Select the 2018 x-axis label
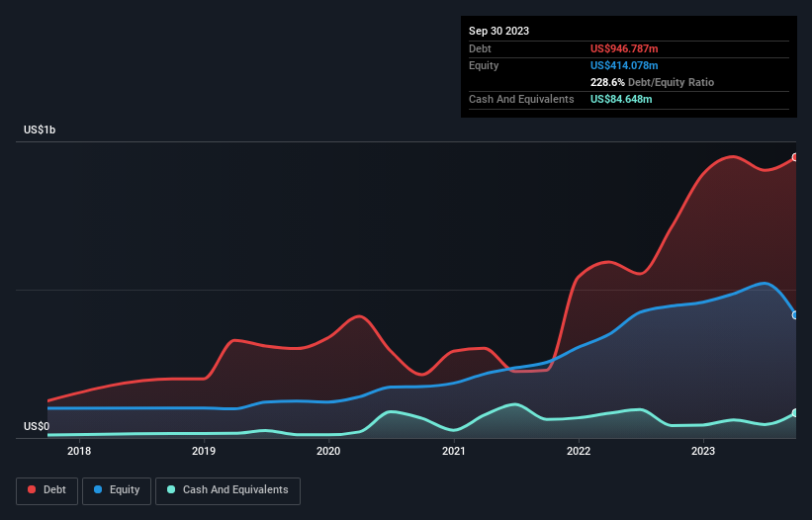Screen dimensions: 812x520 click(x=79, y=451)
